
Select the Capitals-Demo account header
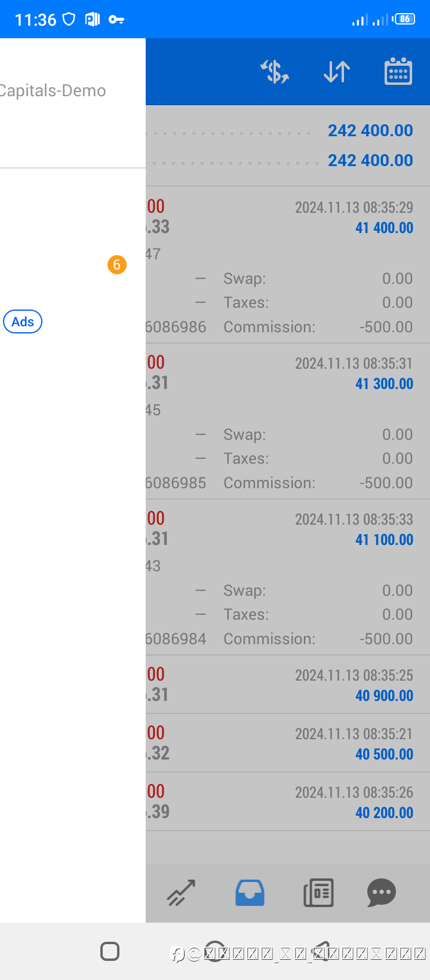pyautogui.click(x=53, y=91)
